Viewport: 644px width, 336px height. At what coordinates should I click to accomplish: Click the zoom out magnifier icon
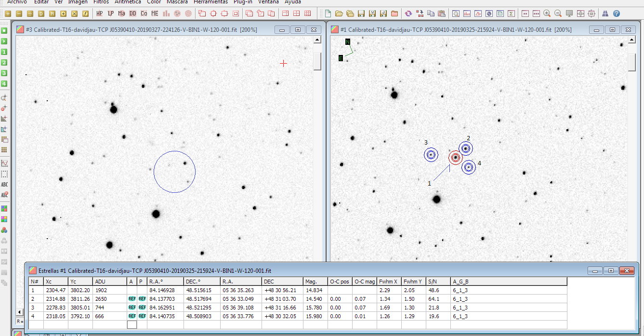click(x=558, y=13)
